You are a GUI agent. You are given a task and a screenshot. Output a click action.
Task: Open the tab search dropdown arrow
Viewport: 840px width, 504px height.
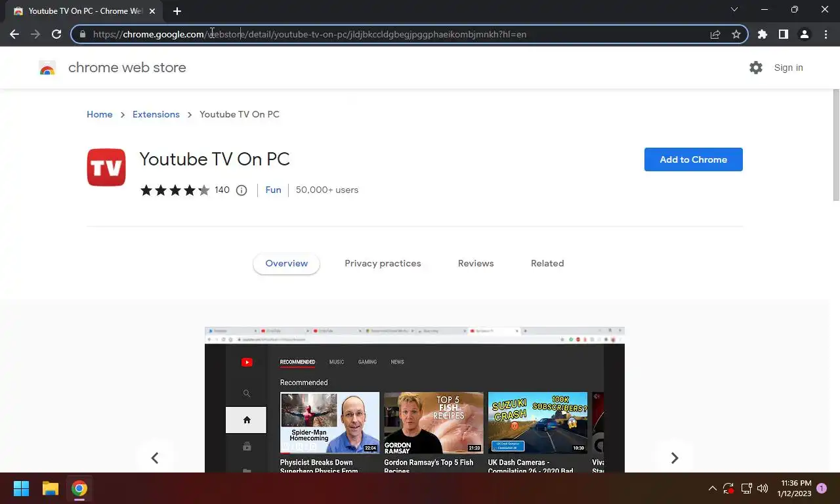734,9
